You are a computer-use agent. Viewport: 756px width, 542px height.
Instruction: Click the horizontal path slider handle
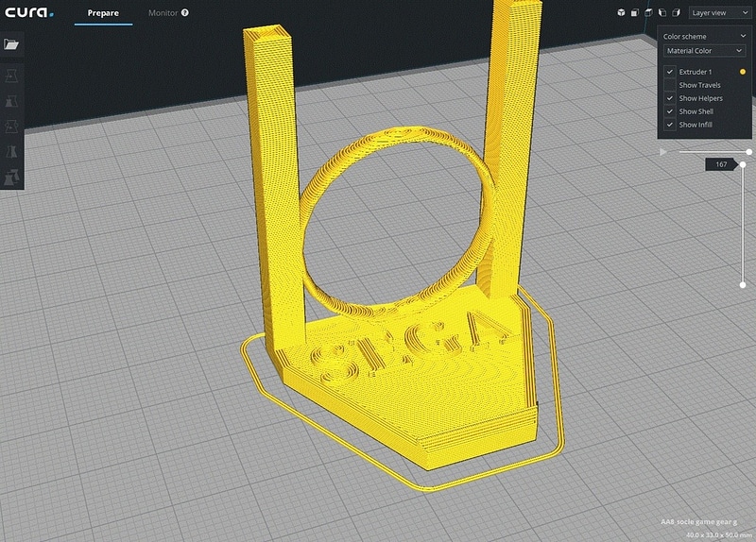tap(748, 152)
